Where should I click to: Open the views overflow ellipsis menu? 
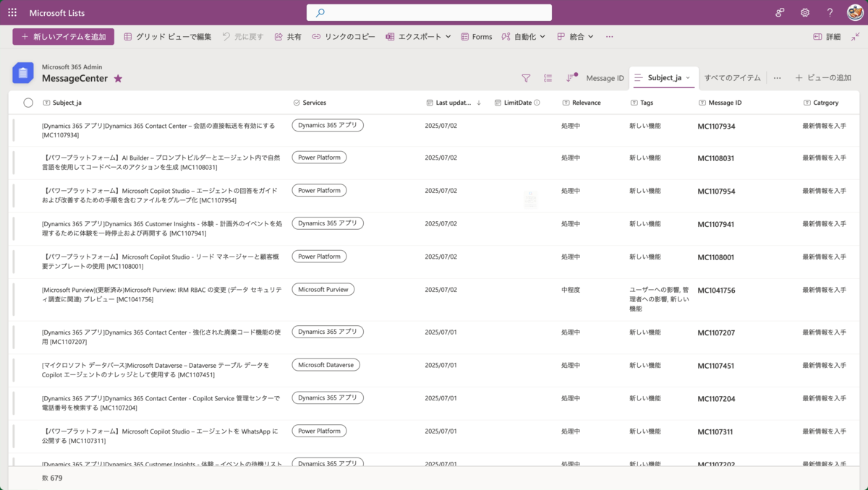[777, 77]
